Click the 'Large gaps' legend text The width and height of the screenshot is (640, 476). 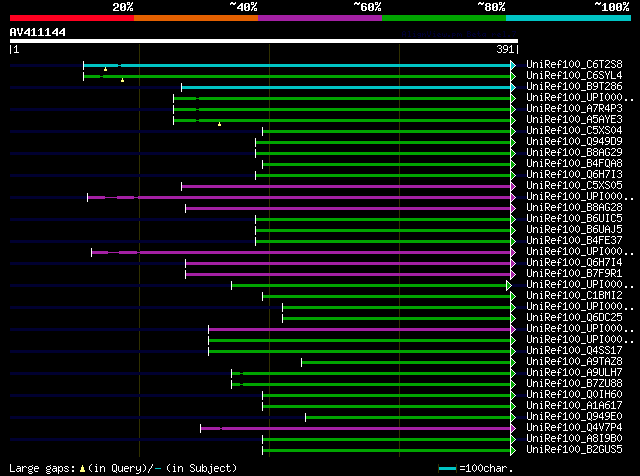coord(42,468)
